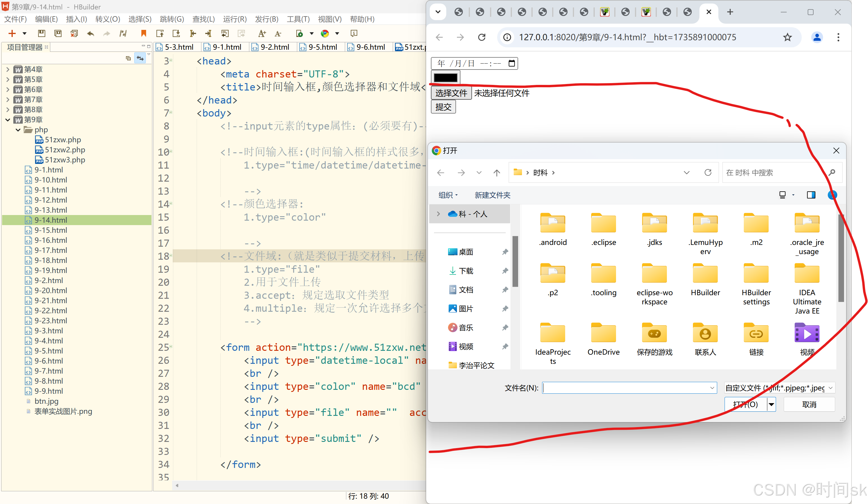Screen dimensions: 868x504
Task: Toggle preview pane in file dialog
Action: pyautogui.click(x=811, y=195)
